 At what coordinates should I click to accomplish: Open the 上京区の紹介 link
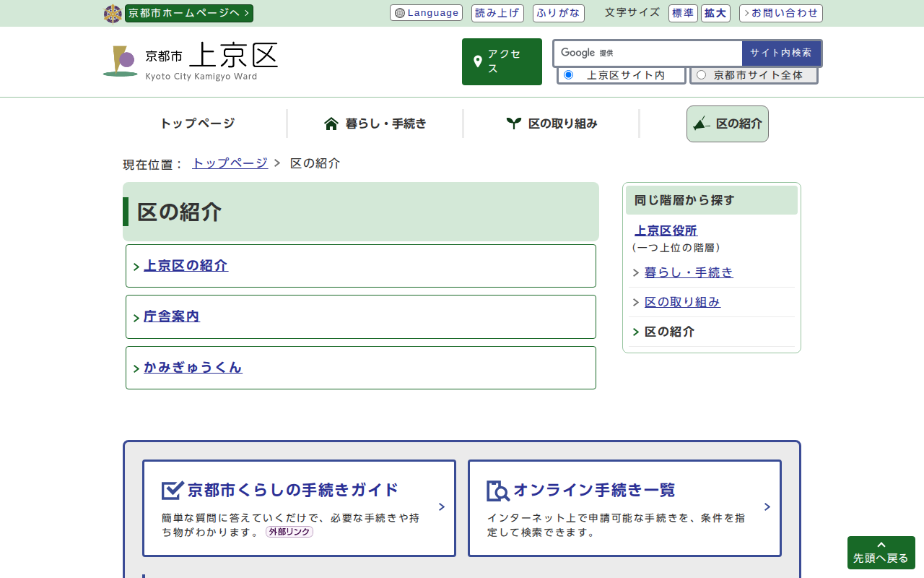coord(186,266)
